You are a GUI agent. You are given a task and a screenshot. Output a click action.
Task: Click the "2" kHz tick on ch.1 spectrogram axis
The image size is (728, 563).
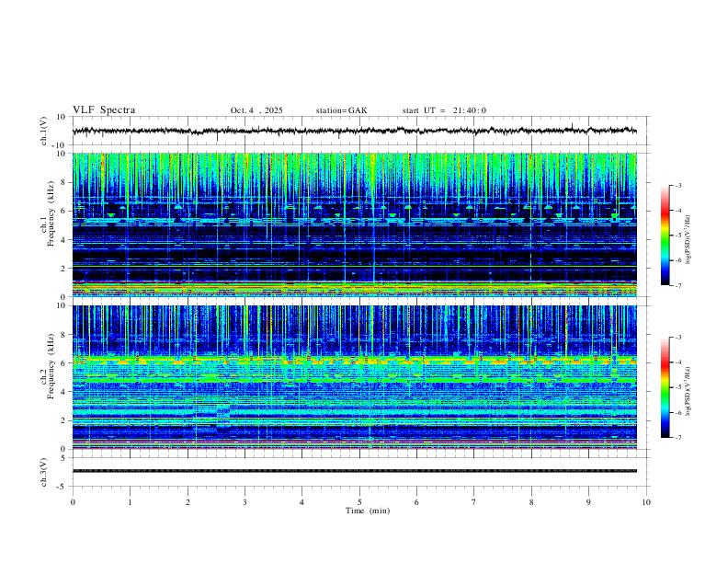64,268
